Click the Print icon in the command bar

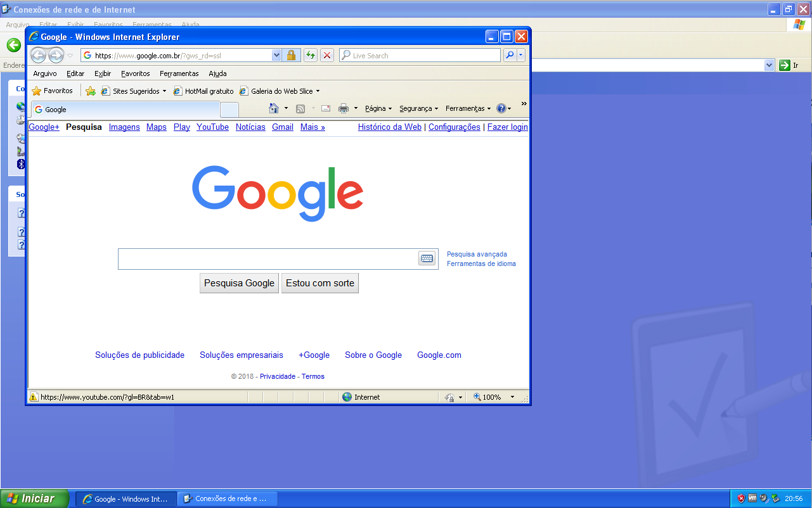click(344, 108)
